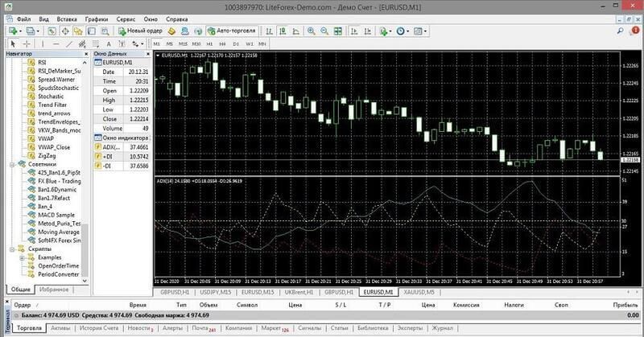Toggle the Terminal panel icon
This screenshot has width=644, height=337.
click(x=91, y=31)
